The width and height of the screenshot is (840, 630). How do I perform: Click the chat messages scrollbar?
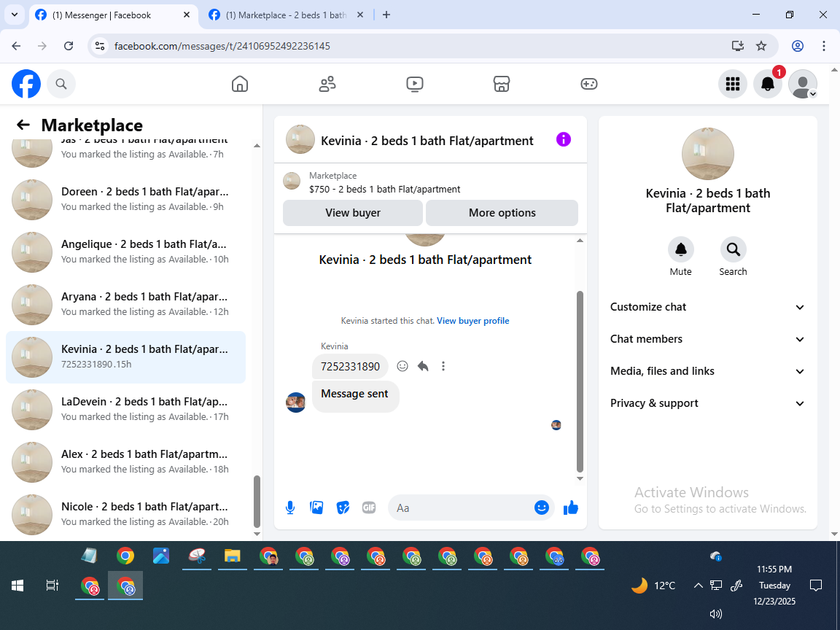tap(580, 381)
